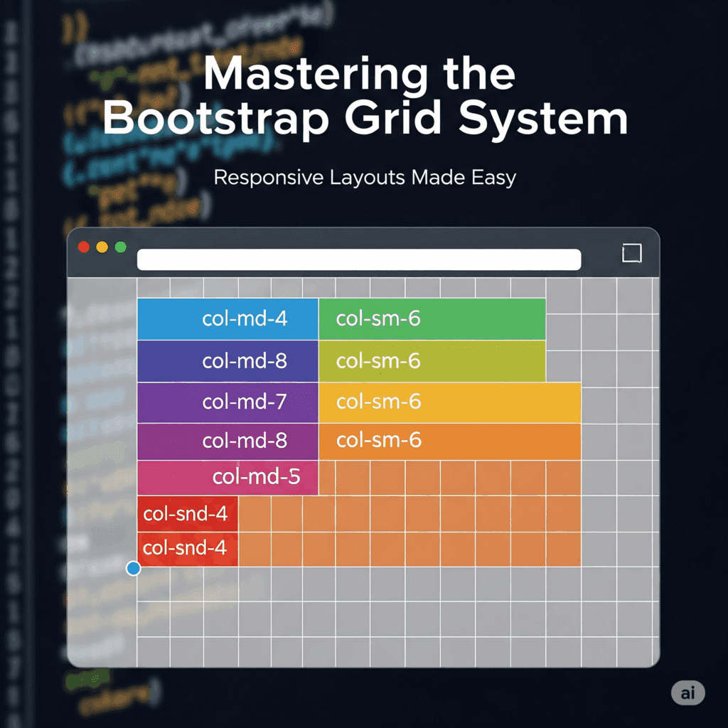Select the orange col-sm-6 block
This screenshot has width=728, height=728.
[x=449, y=441]
